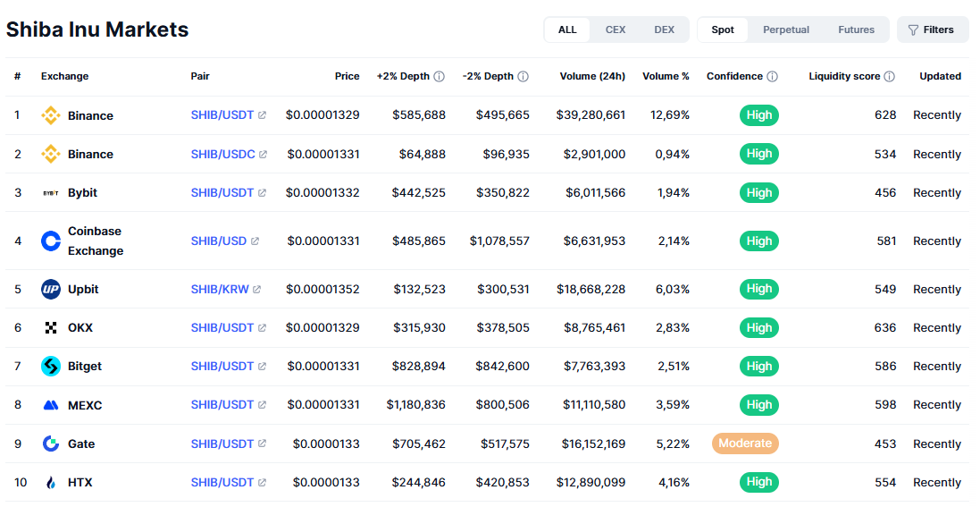Sort by the Exchange column header

[x=65, y=76]
